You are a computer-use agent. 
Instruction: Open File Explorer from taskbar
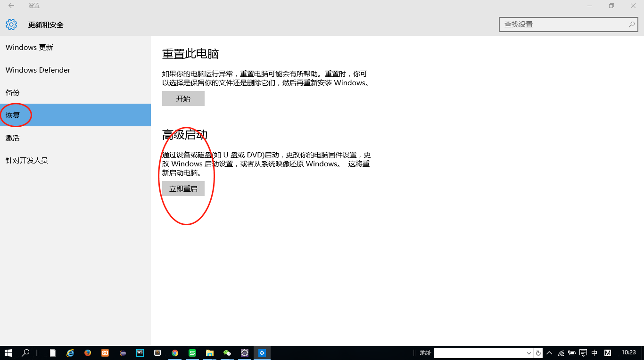tap(210, 352)
